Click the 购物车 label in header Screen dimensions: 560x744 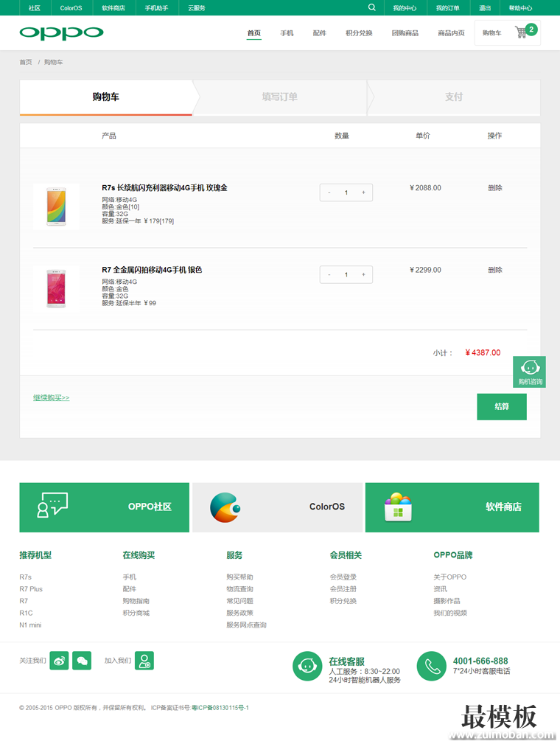point(491,33)
